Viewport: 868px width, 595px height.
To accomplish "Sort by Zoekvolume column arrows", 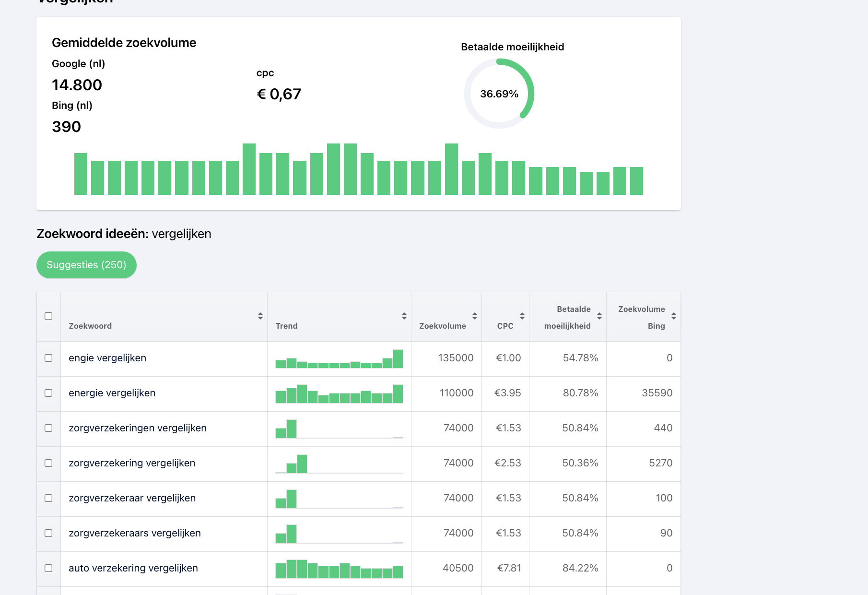I will click(x=475, y=316).
